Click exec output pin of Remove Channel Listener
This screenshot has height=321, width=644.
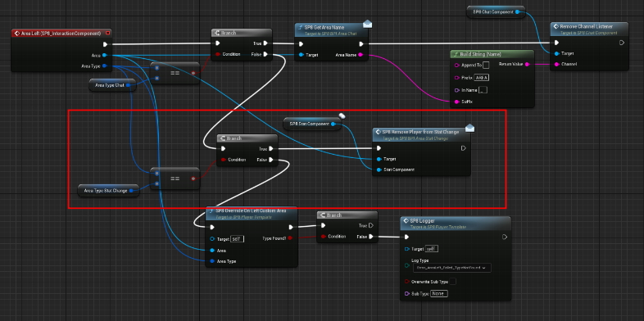[622, 43]
